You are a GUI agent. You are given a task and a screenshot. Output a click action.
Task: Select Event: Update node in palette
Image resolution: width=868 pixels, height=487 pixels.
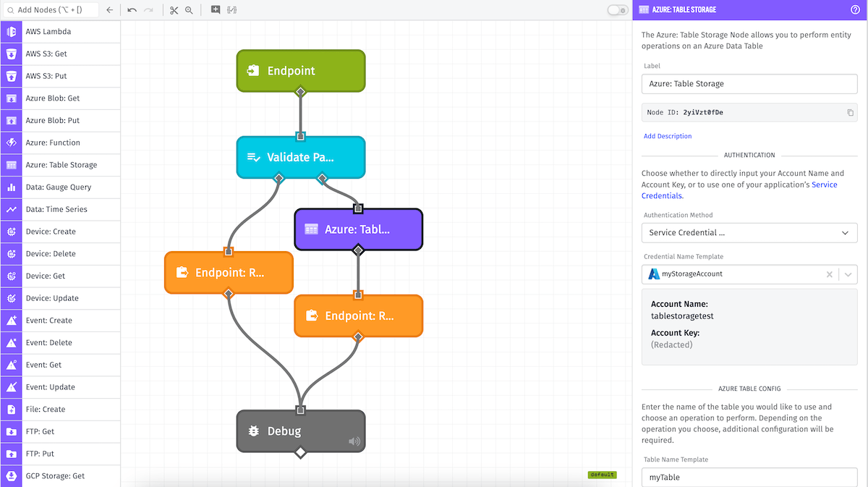tap(61, 386)
